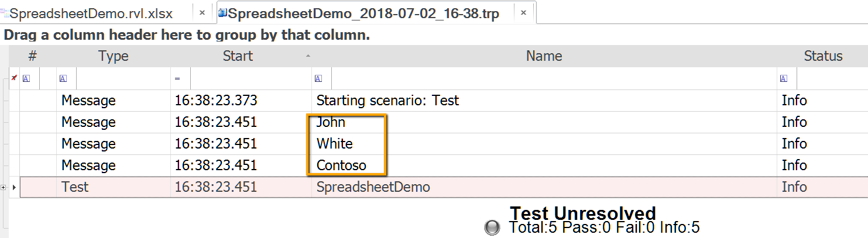Close the SpreadsheetDemo .trp report tab
Screen dimensions: 868x238
[x=523, y=12]
